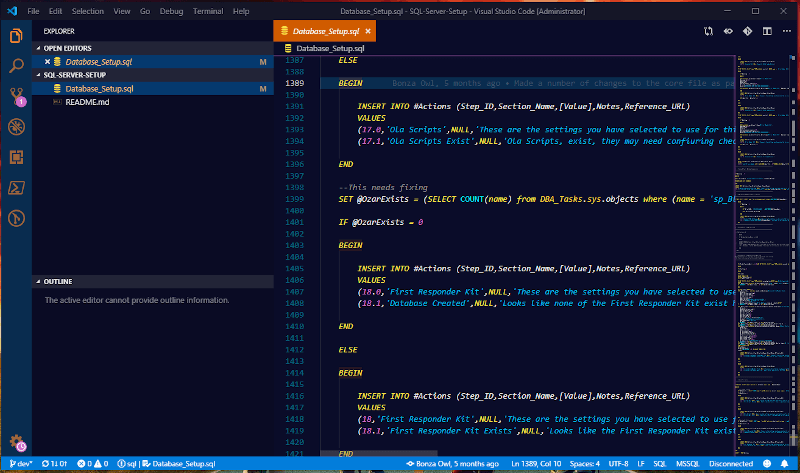Open the Go menu
800x473 pixels.
pos(145,11)
